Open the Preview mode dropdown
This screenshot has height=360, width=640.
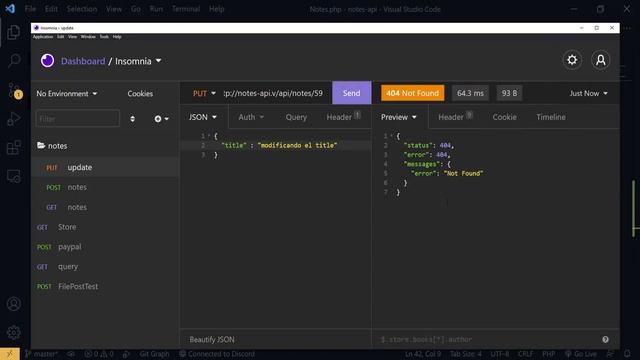(399, 117)
